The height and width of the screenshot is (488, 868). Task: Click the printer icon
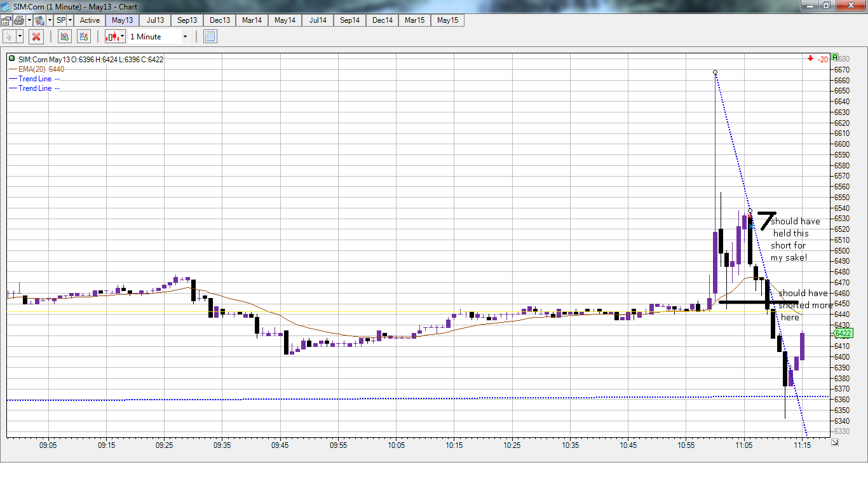[x=19, y=20]
